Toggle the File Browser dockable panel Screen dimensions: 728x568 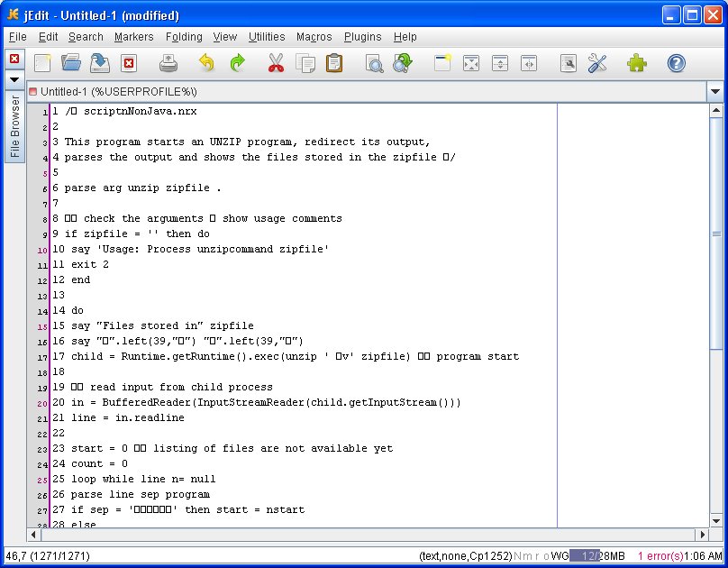[x=14, y=126]
